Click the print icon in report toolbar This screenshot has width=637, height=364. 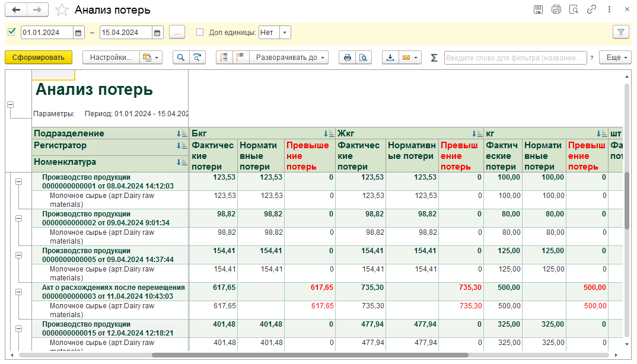(x=348, y=58)
